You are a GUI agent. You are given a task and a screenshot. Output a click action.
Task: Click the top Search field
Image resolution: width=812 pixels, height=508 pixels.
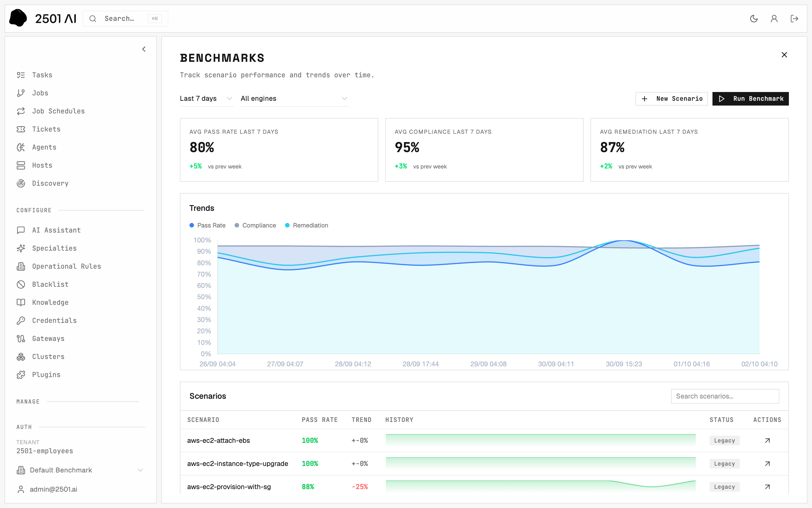tap(125, 18)
